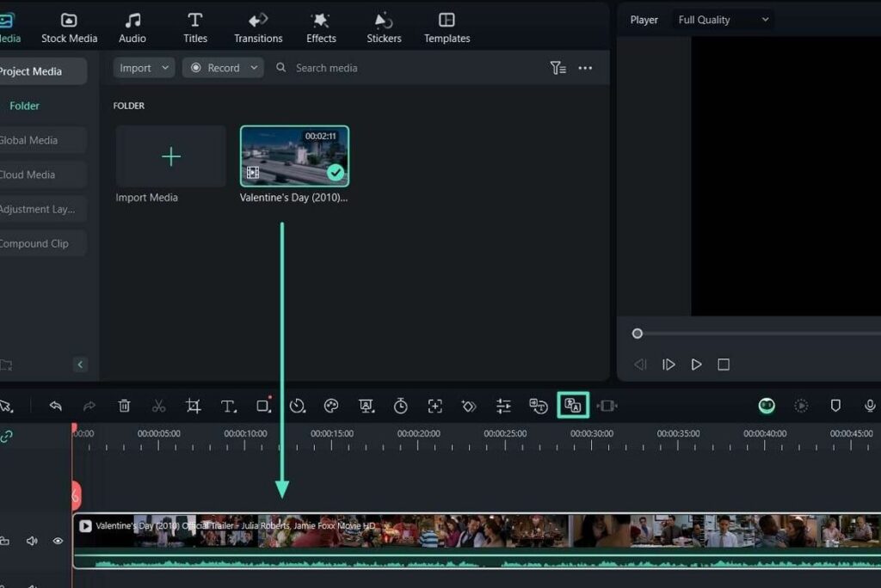Expand the Import dropdown

165,67
